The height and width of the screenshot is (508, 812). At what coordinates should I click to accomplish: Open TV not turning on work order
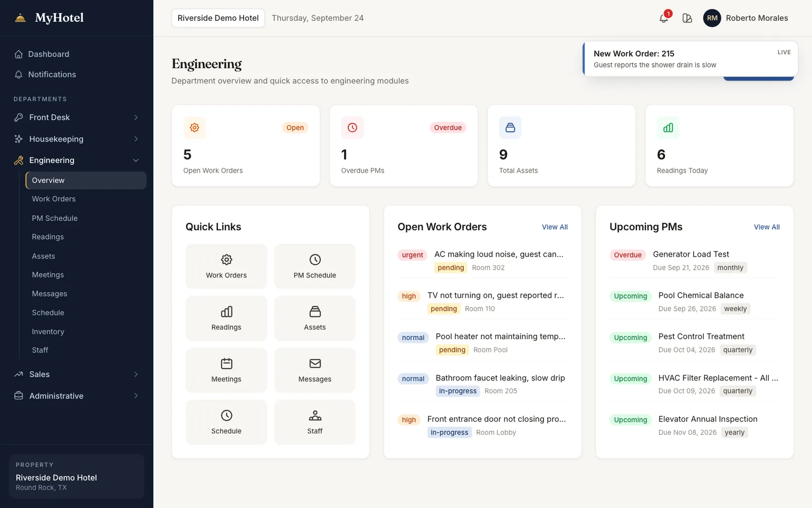tap(483, 302)
